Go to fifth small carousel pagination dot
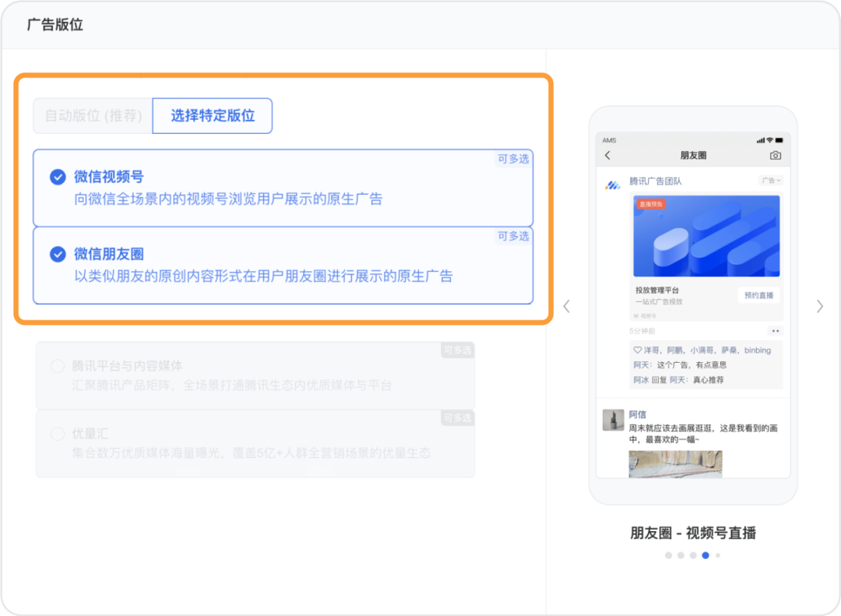Viewport: 841px width, 616px height. pos(718,555)
